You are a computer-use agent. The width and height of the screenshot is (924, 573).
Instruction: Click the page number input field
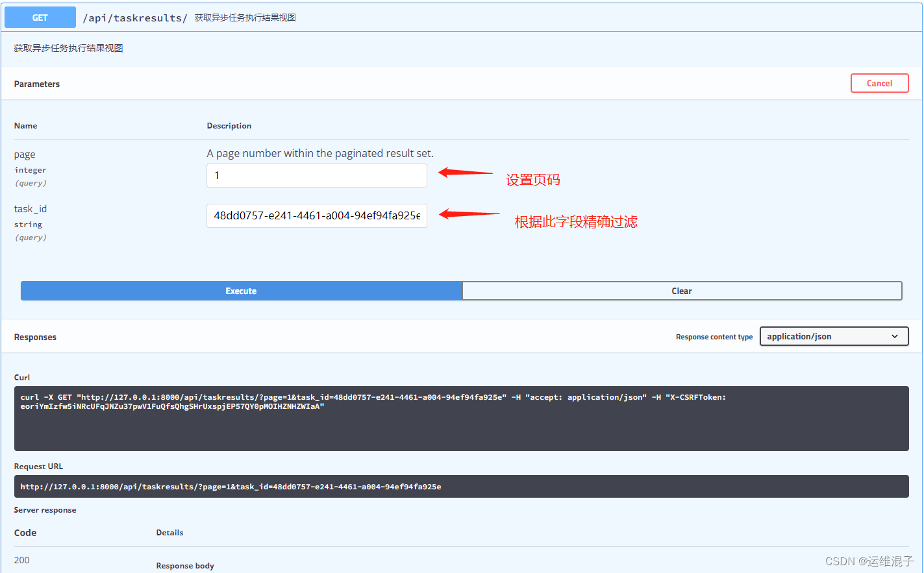coord(317,175)
